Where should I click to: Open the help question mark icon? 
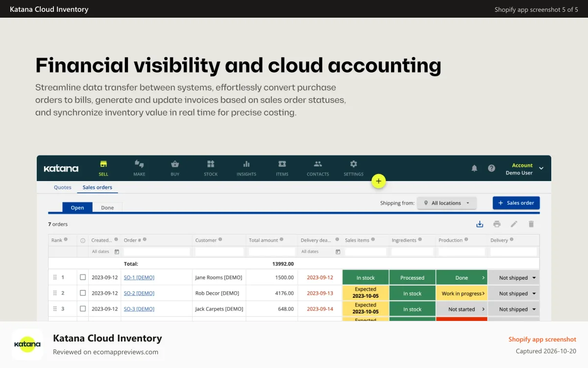(491, 168)
